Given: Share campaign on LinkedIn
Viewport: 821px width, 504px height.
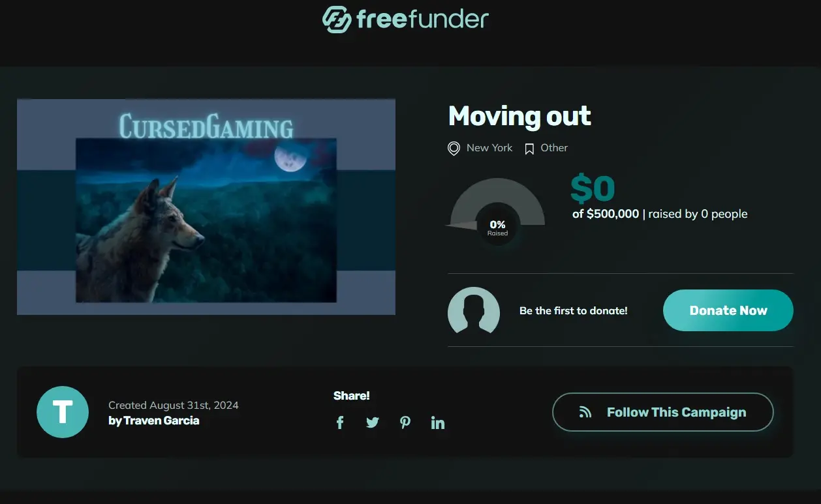Looking at the screenshot, I should [438, 422].
